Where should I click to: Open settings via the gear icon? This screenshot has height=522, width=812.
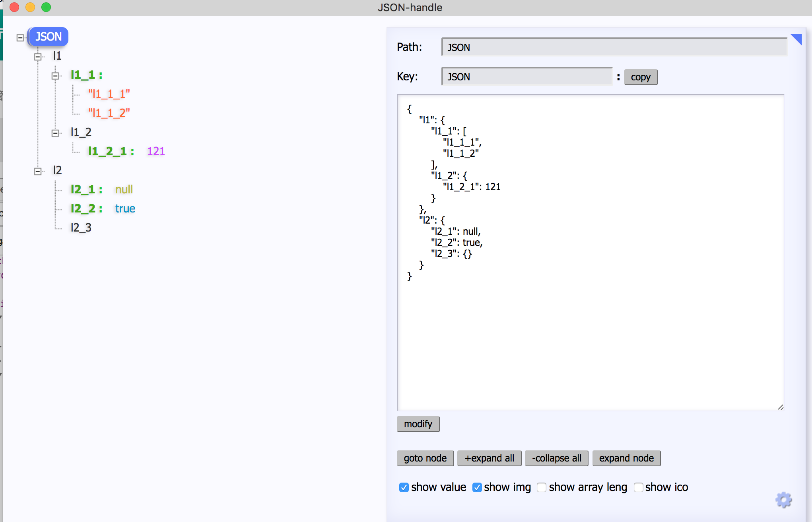pyautogui.click(x=783, y=500)
